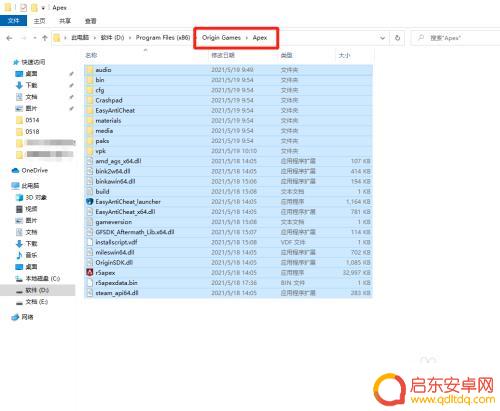
Task: Select bink2w64.dll file
Action: [228, 171]
